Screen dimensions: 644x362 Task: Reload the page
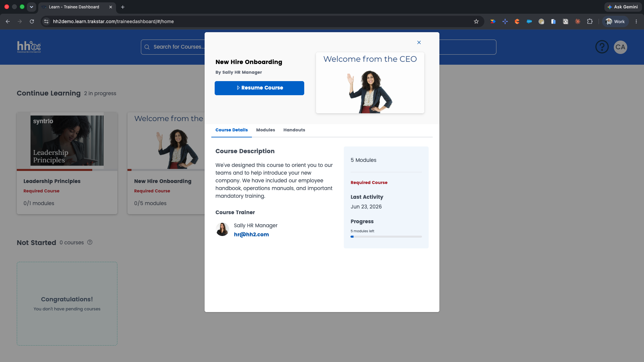tap(32, 21)
